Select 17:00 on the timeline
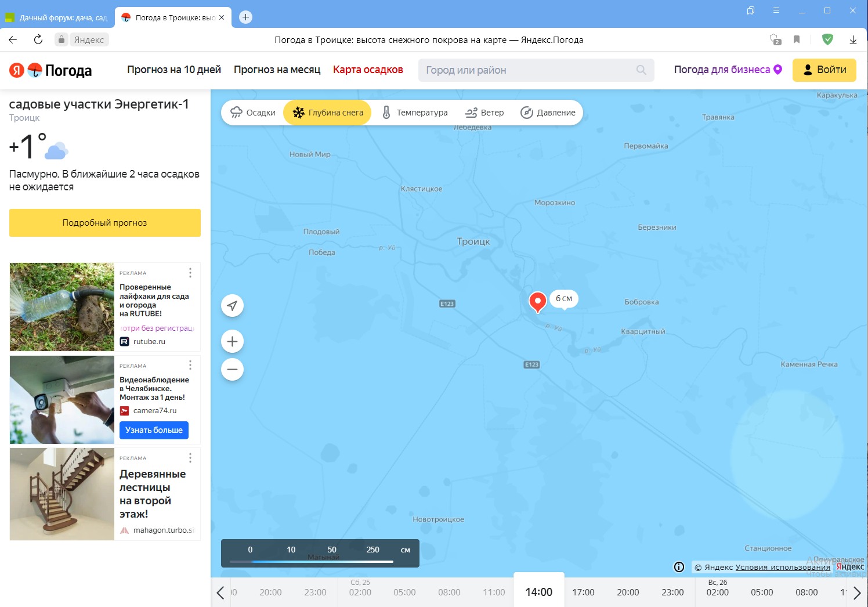Viewport: 868px width, 607px height. click(583, 592)
